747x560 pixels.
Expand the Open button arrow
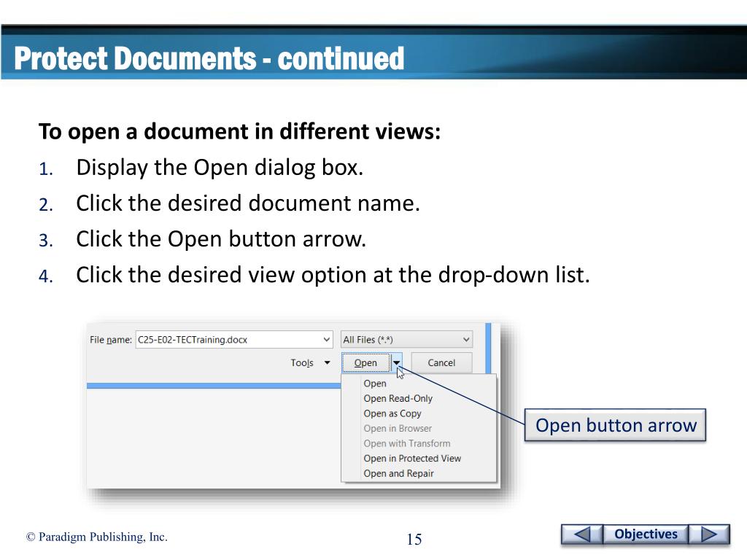396,363
